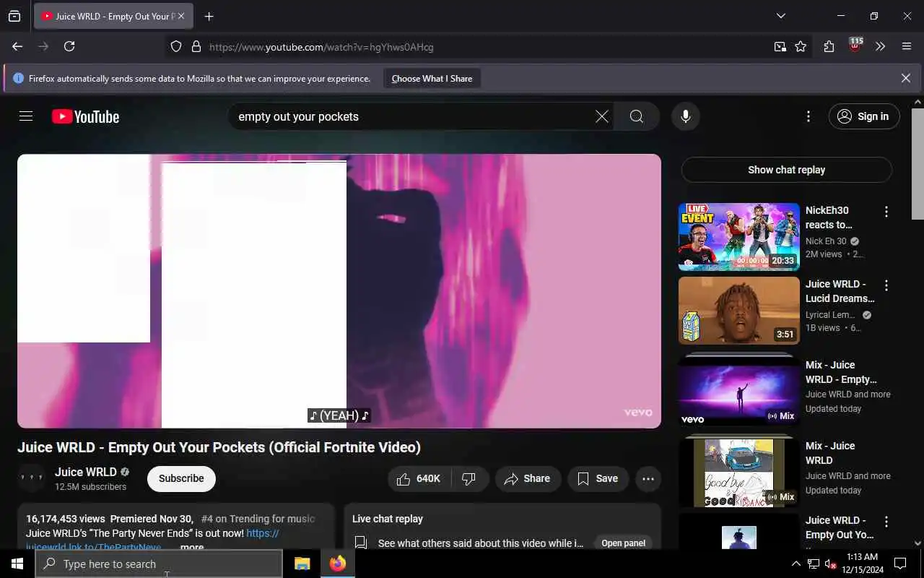Viewport: 924px width, 578px height.
Task: Click the Windows taskbar search box
Action: pos(159,564)
